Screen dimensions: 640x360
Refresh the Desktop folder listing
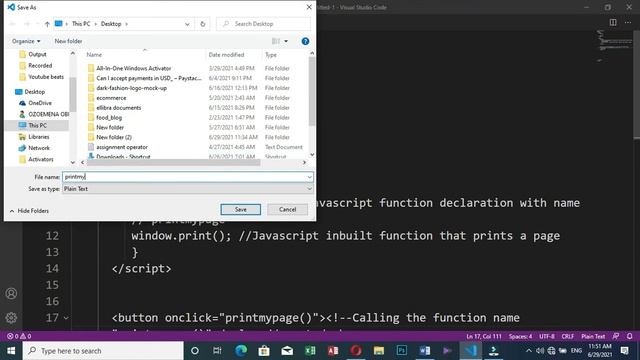point(202,24)
